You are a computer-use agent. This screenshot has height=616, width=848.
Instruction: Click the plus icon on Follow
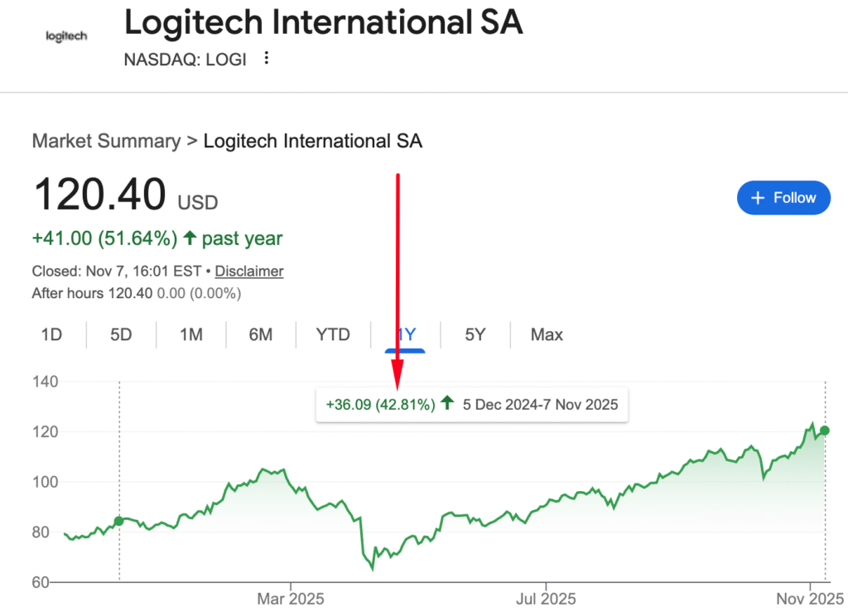pos(757,198)
